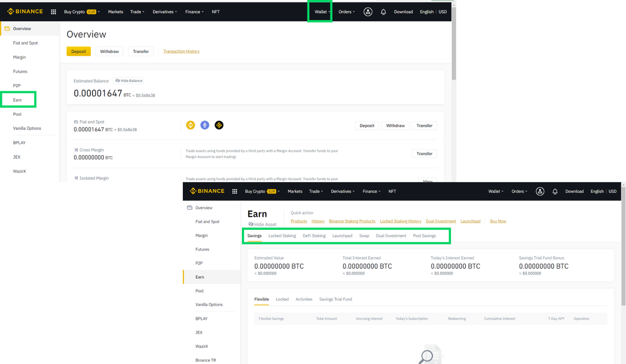Select Earn in the Overview page sidebar

click(17, 100)
